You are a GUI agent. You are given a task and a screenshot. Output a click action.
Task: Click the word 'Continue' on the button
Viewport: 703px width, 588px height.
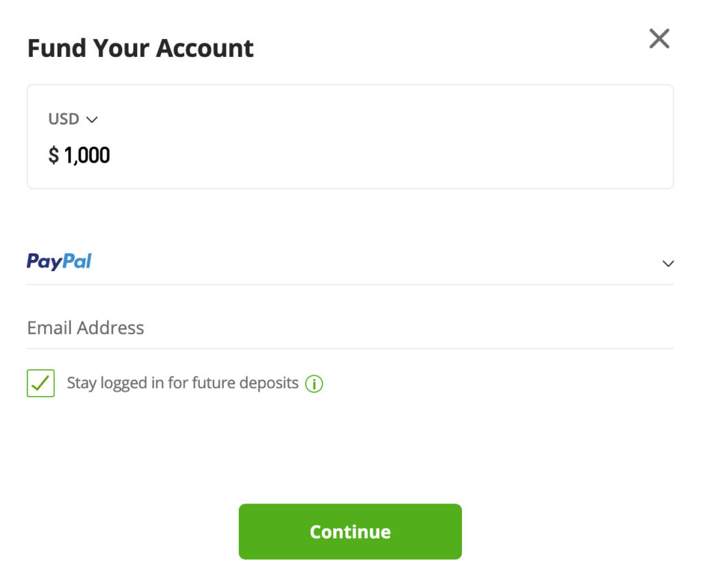(x=350, y=532)
